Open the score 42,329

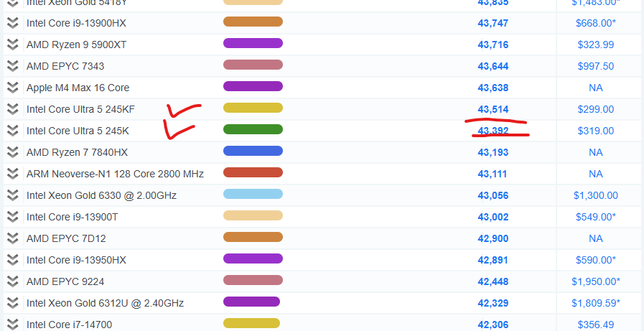point(493,304)
